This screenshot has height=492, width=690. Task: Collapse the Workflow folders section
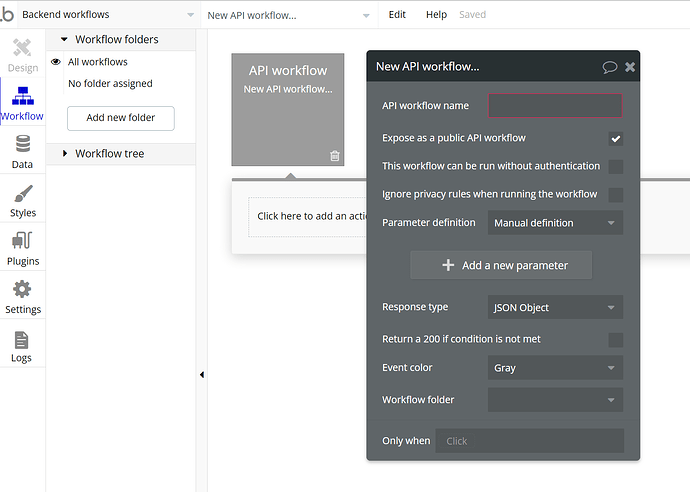click(x=64, y=39)
